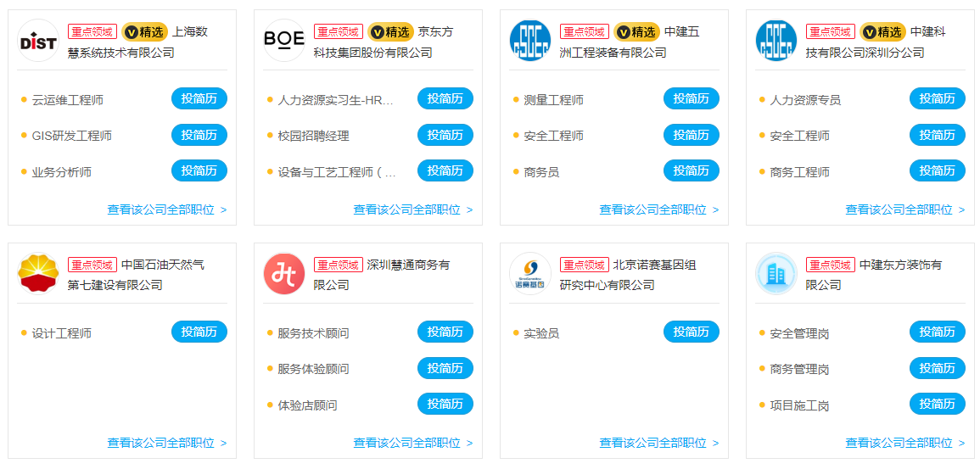Screen dimensions: 980x469
Task: Open the 北京诺赛基因 company logo
Action: 530,274
